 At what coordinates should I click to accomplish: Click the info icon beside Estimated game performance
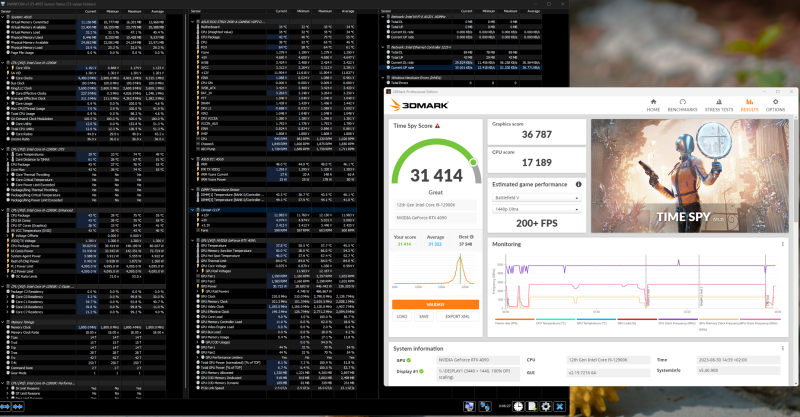(x=579, y=184)
